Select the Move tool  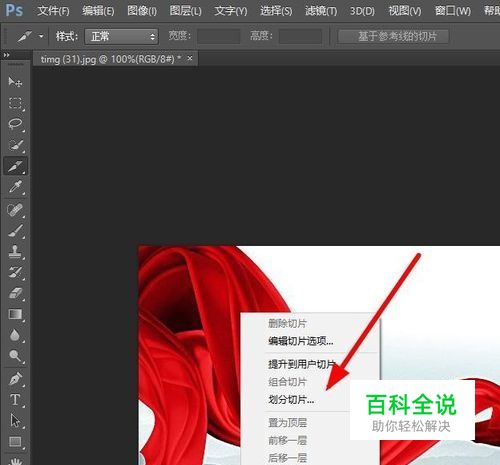tap(15, 82)
